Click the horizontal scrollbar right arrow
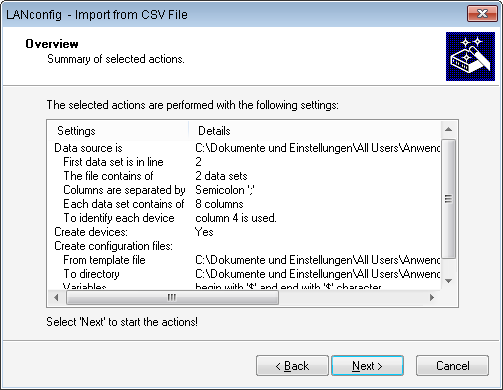 tap(432, 297)
